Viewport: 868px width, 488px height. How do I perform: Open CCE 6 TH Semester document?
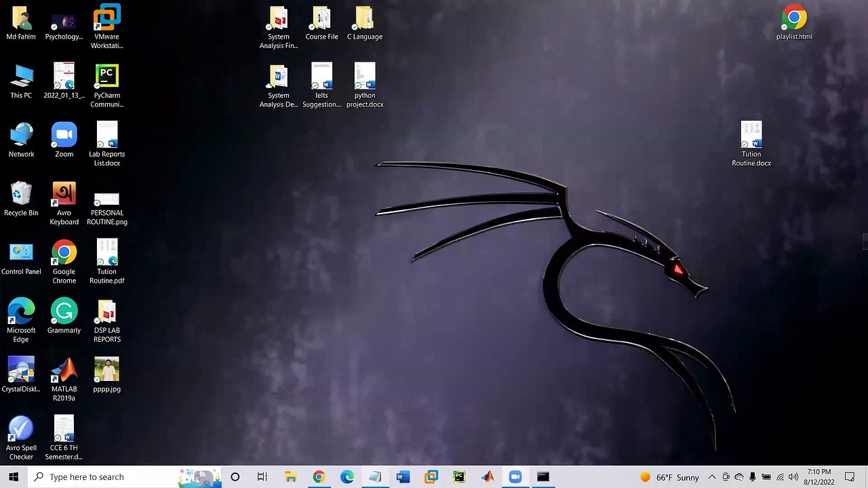pos(64,439)
